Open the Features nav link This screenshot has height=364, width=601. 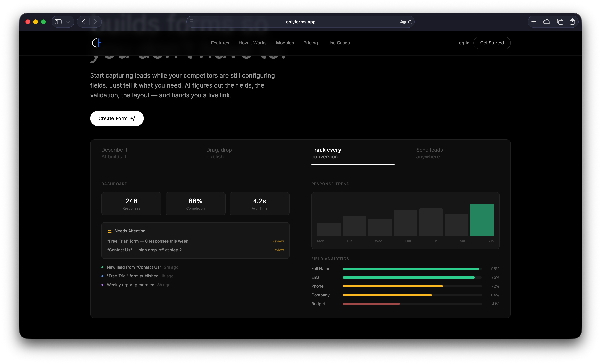pyautogui.click(x=220, y=43)
